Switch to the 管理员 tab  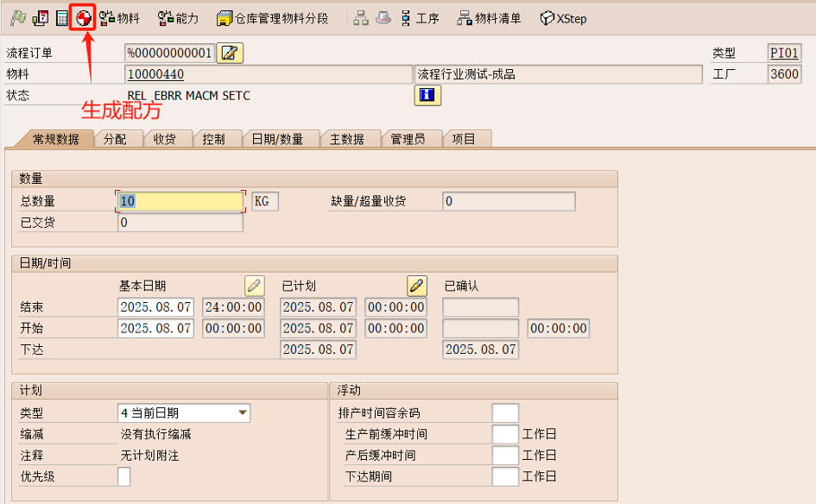(408, 139)
